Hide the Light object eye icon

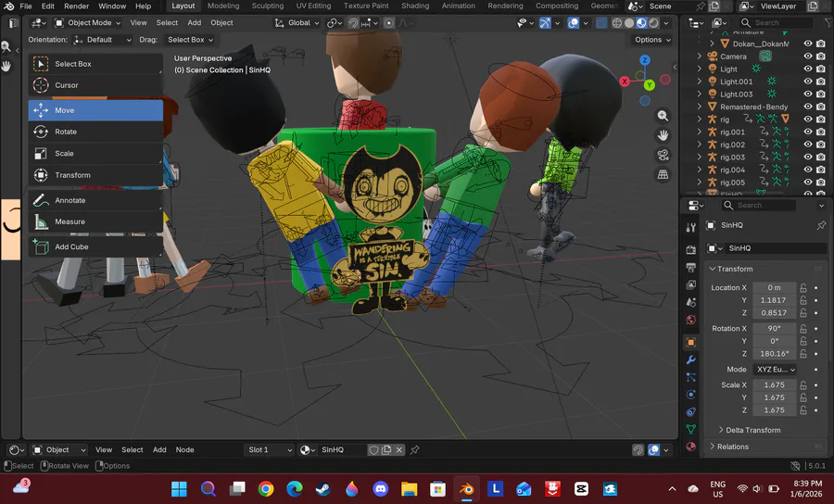808,69
